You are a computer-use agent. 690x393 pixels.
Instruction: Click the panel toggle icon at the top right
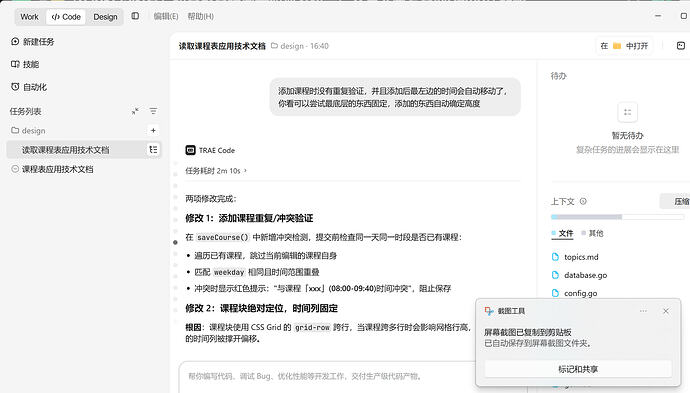tap(681, 46)
